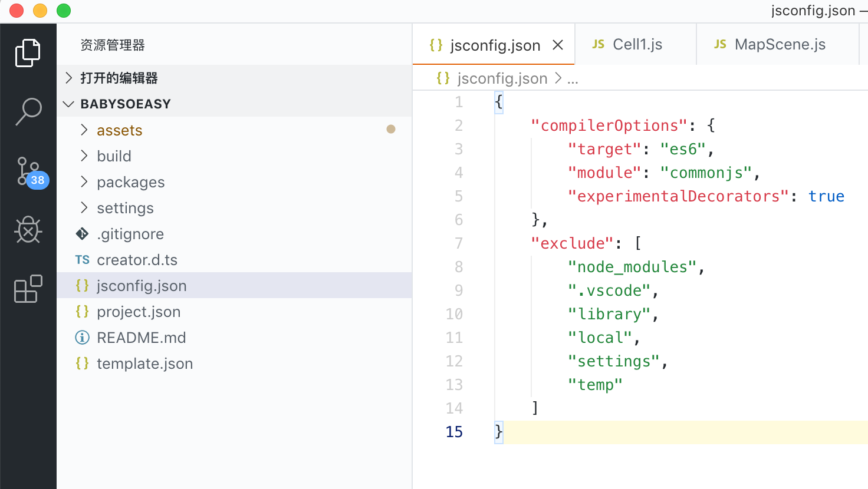Click the JS icon on the MapScene.js tab
This screenshot has width=868, height=489.
tap(721, 44)
